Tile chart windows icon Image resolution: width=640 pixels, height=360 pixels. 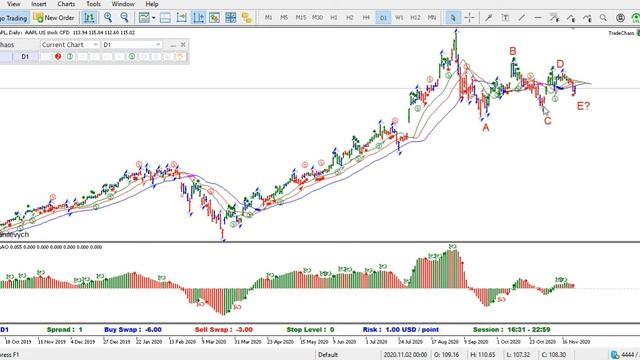231,18
